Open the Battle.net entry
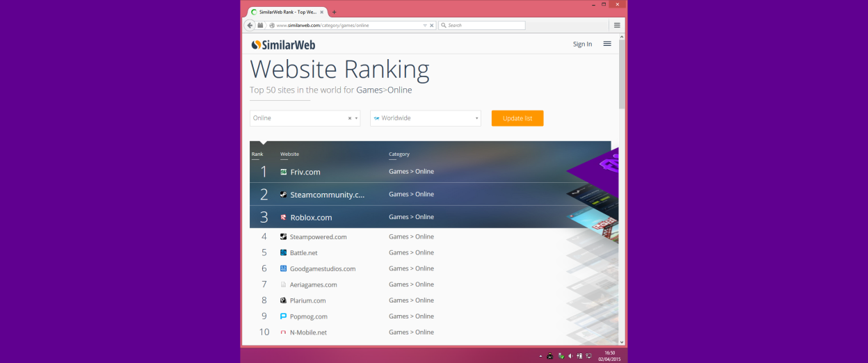 [303, 253]
